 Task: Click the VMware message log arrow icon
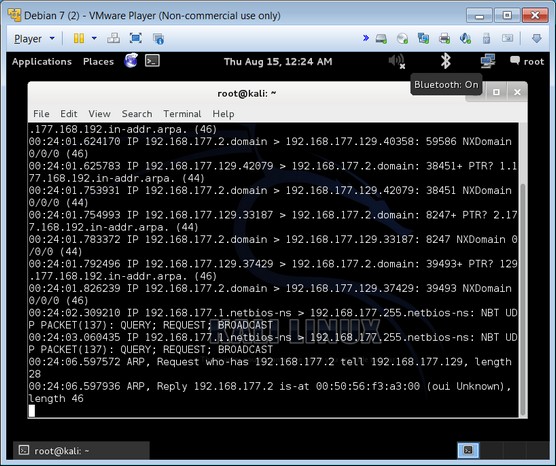click(537, 38)
